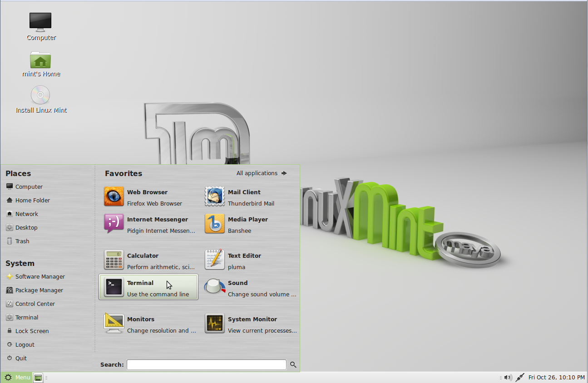Screen dimensions: 588x383
Task: Launch Firefox Web Browser from Favorites
Action: (148, 197)
